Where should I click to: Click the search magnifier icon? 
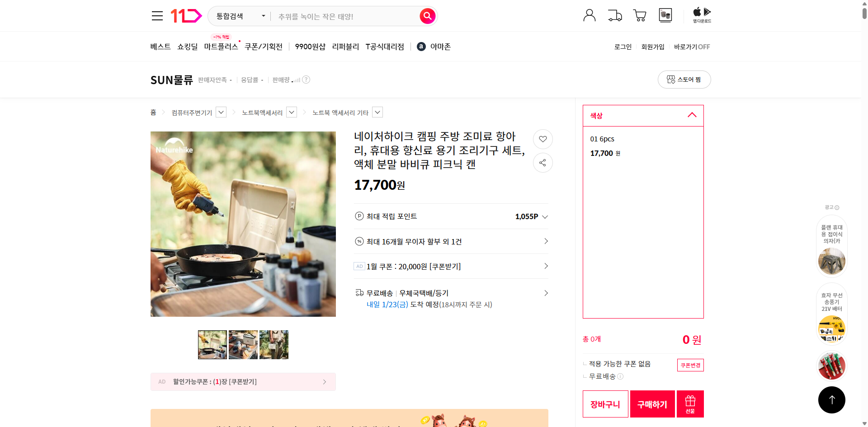427,16
